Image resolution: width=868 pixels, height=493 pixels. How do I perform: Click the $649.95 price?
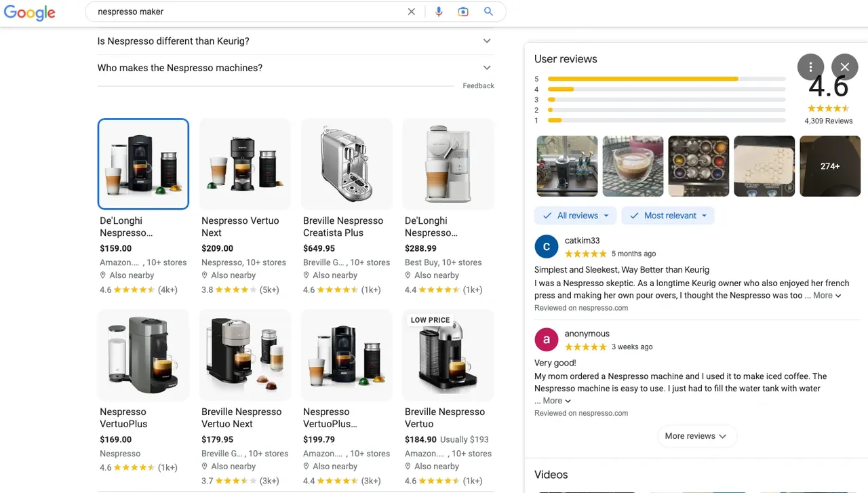[x=319, y=248]
